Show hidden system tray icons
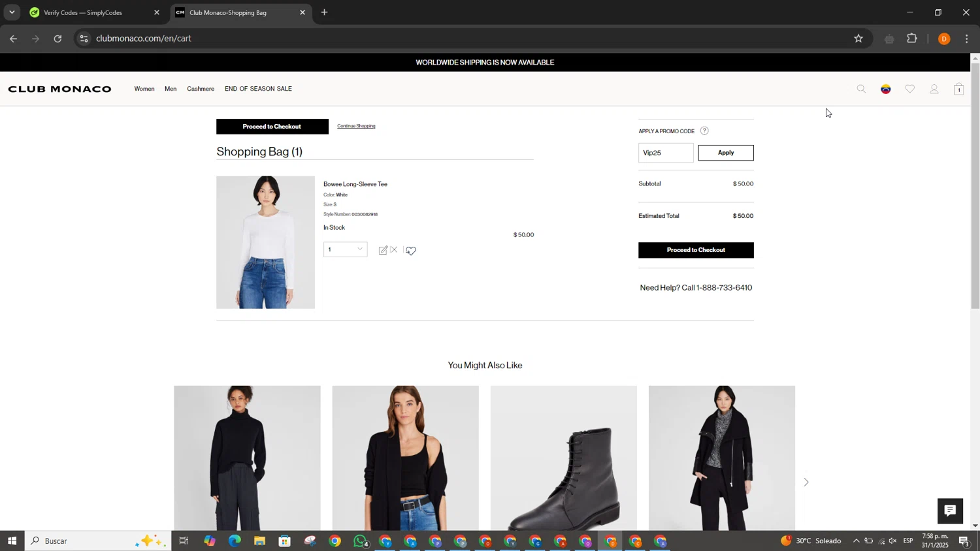 [856, 541]
